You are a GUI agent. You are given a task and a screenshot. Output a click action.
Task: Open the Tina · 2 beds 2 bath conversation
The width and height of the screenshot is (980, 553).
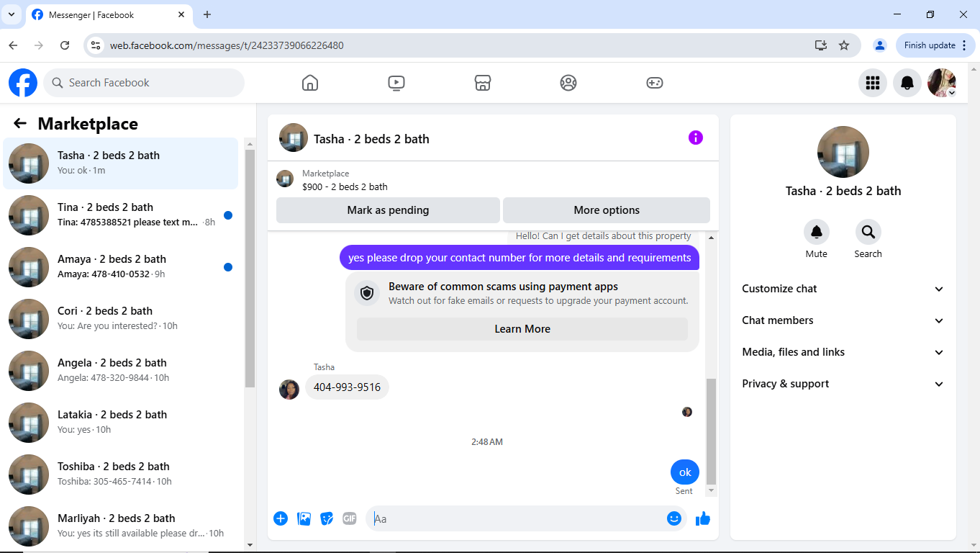point(121,215)
